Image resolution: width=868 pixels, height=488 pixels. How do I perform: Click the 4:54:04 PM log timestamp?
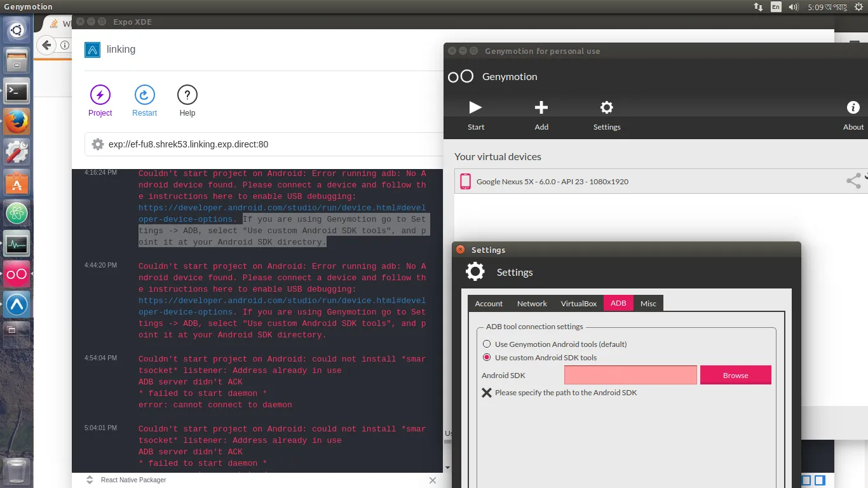100,358
